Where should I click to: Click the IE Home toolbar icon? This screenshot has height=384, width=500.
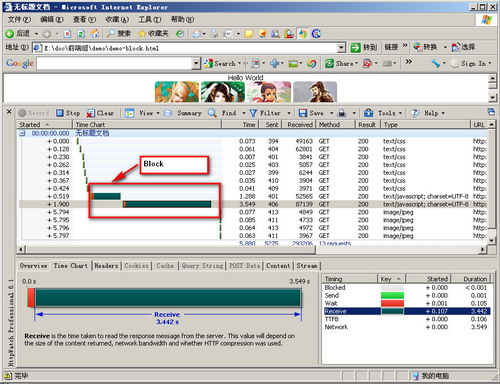tap(95, 33)
